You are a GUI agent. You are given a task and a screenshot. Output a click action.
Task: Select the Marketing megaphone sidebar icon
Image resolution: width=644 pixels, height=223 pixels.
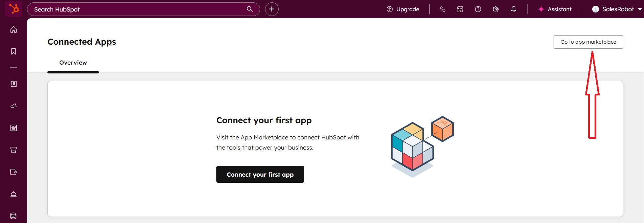pos(14,106)
